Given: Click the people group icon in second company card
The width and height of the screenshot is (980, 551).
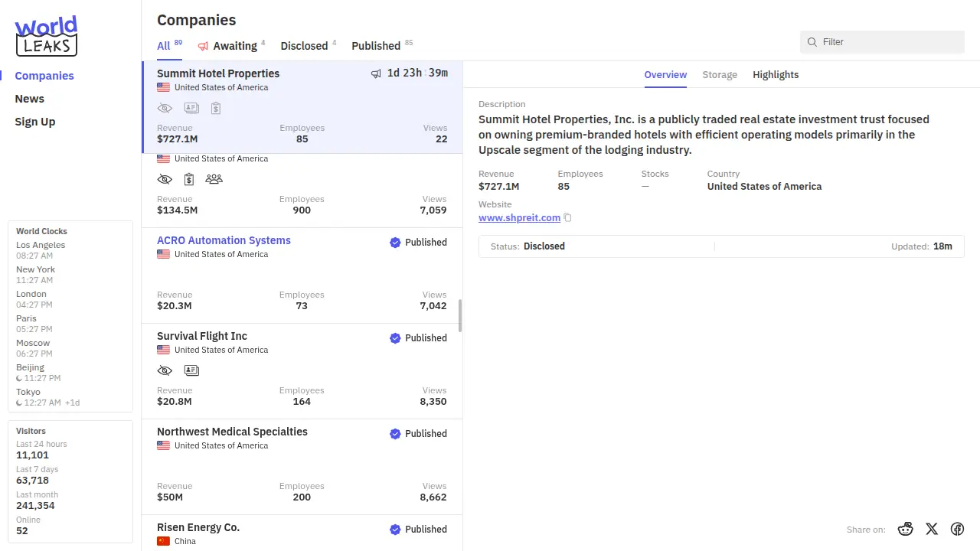Looking at the screenshot, I should 214,179.
